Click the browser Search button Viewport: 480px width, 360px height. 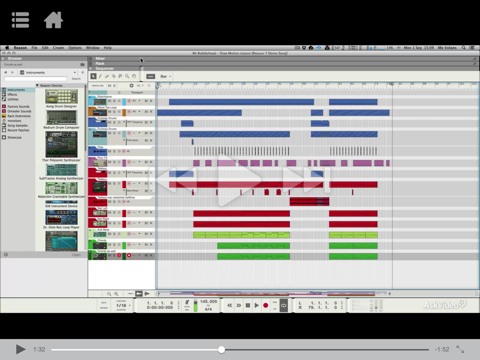pos(76,79)
